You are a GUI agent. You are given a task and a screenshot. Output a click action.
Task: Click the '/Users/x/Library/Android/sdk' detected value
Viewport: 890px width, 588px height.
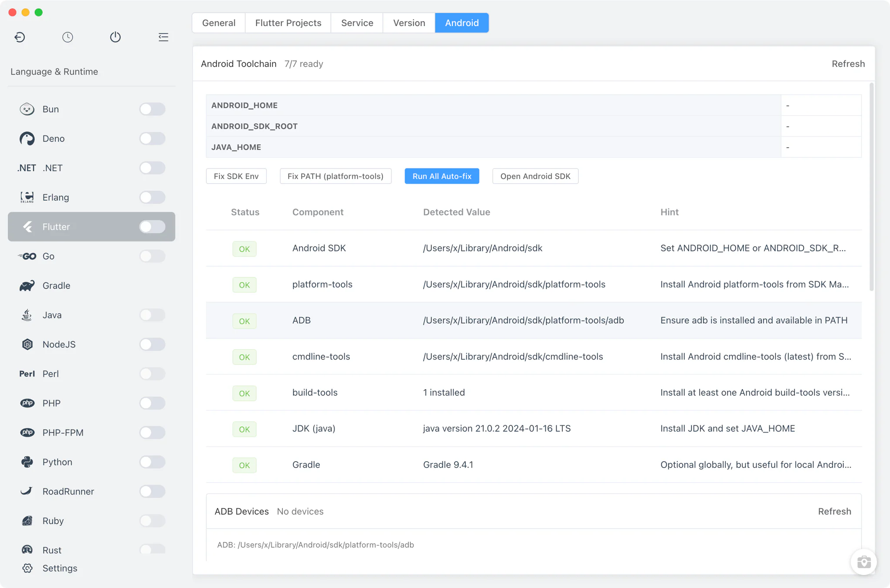(482, 248)
